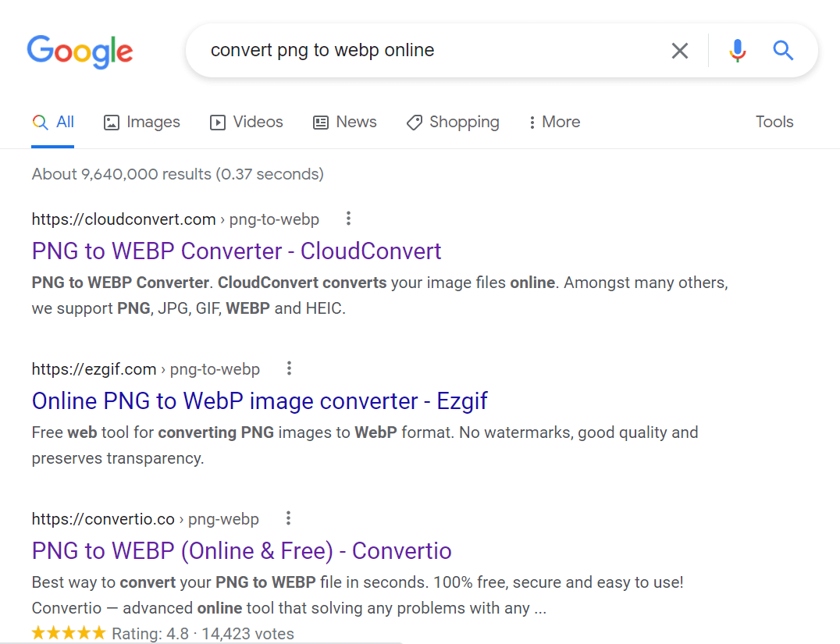Click into the search query field
Viewport: 840px width, 644px height.
tap(429, 51)
